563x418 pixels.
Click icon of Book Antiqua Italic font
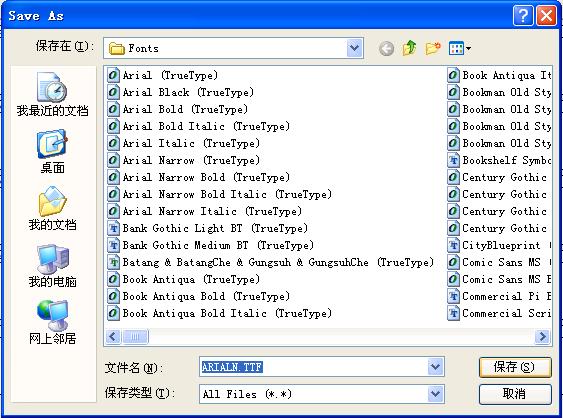pyautogui.click(x=453, y=75)
